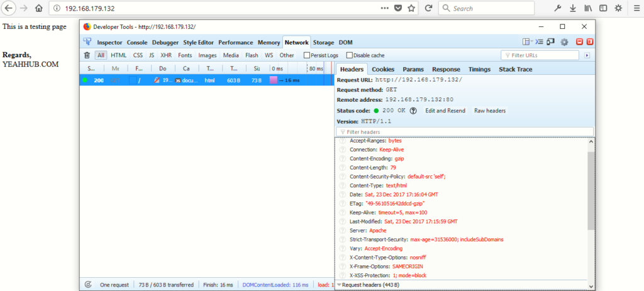Click the Raw headers button
This screenshot has width=644, height=291.
tap(489, 111)
